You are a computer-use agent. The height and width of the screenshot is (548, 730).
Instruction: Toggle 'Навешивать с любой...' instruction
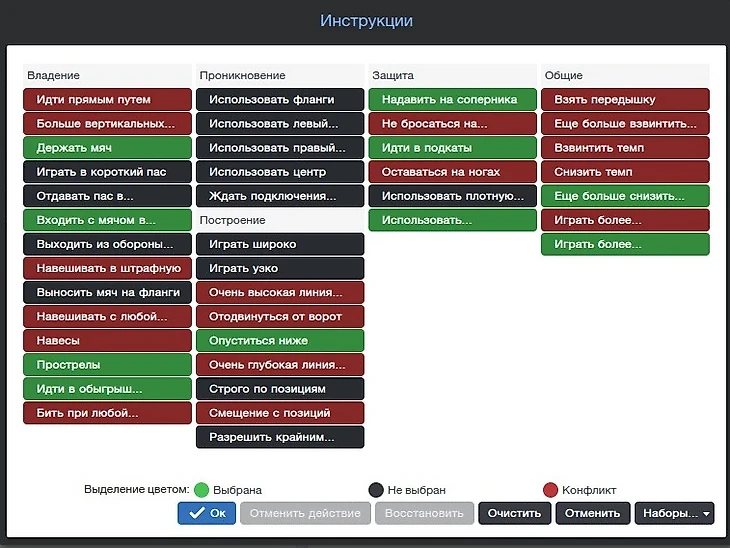tap(107, 317)
